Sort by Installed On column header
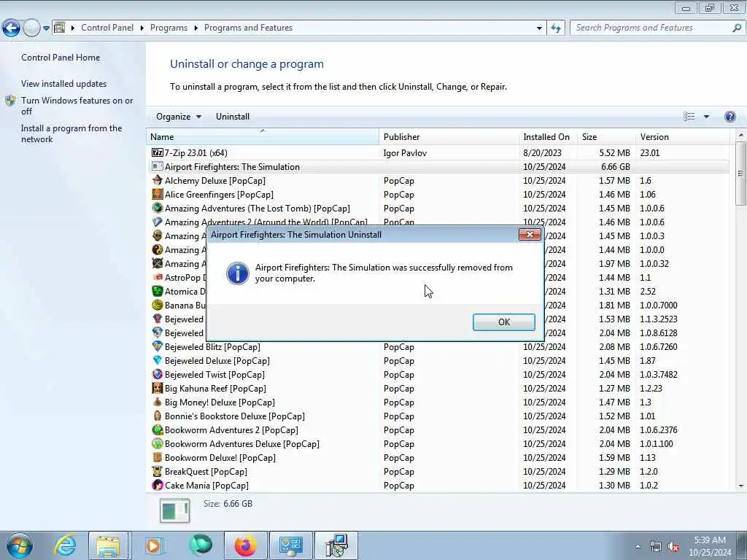This screenshot has height=560, width=747. [x=548, y=136]
